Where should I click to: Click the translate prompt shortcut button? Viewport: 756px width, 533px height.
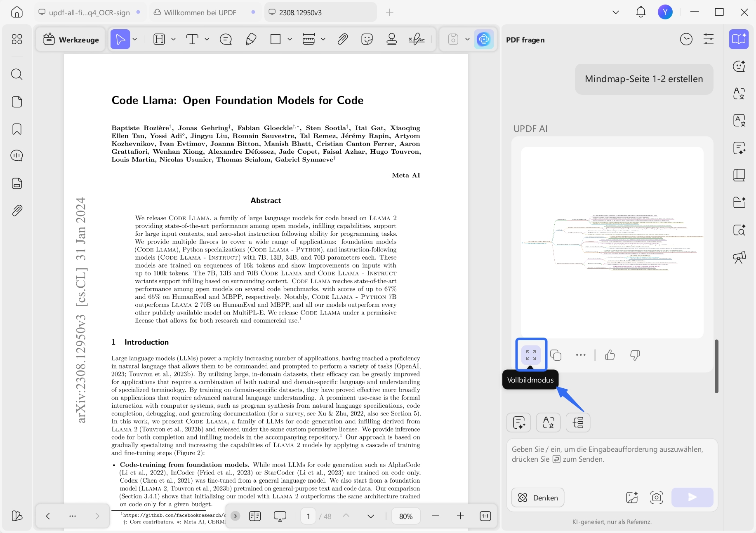549,423
